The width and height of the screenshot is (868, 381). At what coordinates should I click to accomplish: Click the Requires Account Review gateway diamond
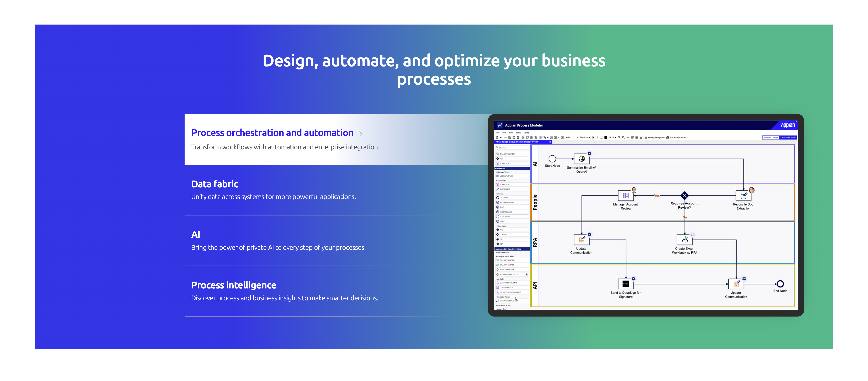pyautogui.click(x=684, y=195)
